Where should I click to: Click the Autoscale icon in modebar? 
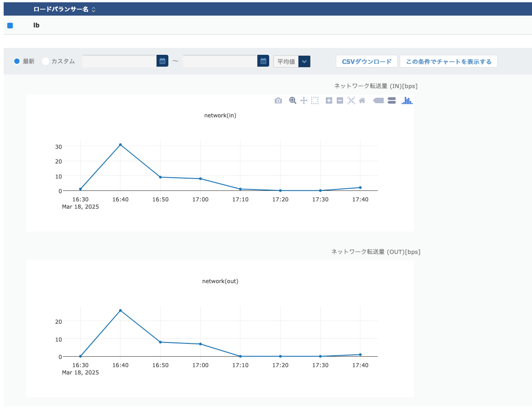tap(351, 100)
